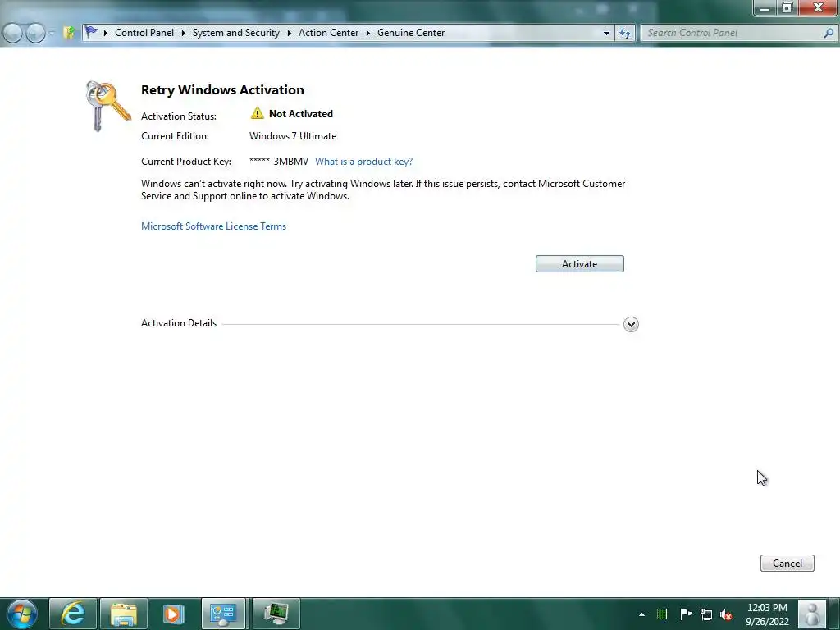
Task: Click the 'Windows can't activate right now' message
Action: 383,189
